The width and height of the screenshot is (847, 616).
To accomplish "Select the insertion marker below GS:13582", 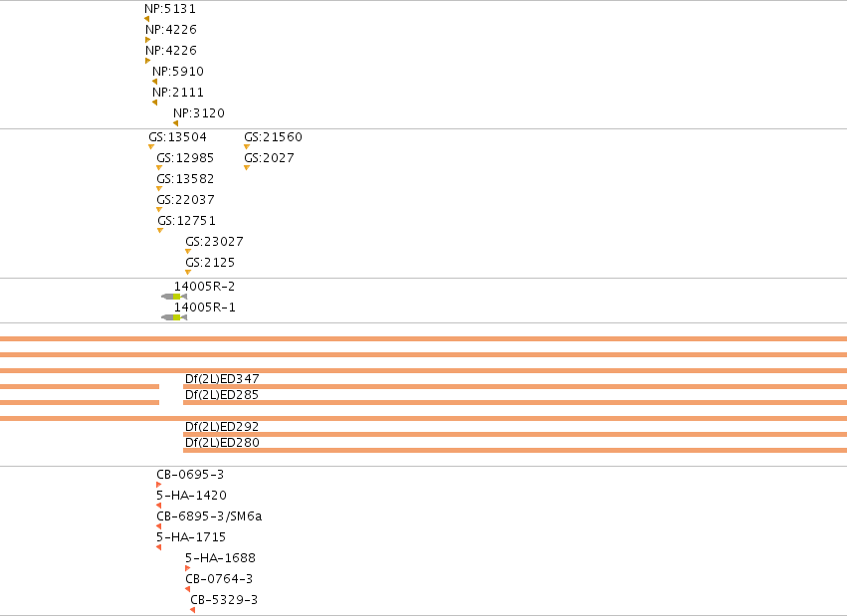I will click(159, 189).
